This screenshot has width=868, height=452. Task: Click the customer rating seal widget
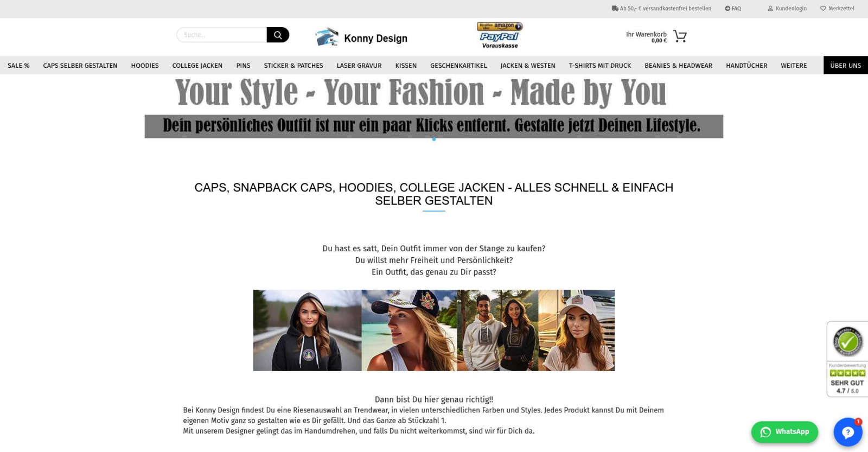tap(847, 359)
